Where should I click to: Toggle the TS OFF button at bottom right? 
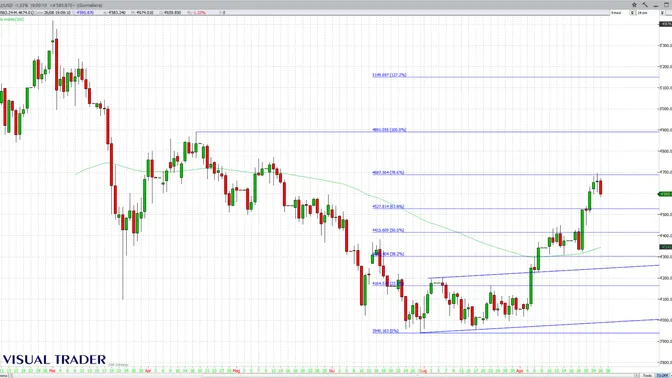tap(662, 375)
